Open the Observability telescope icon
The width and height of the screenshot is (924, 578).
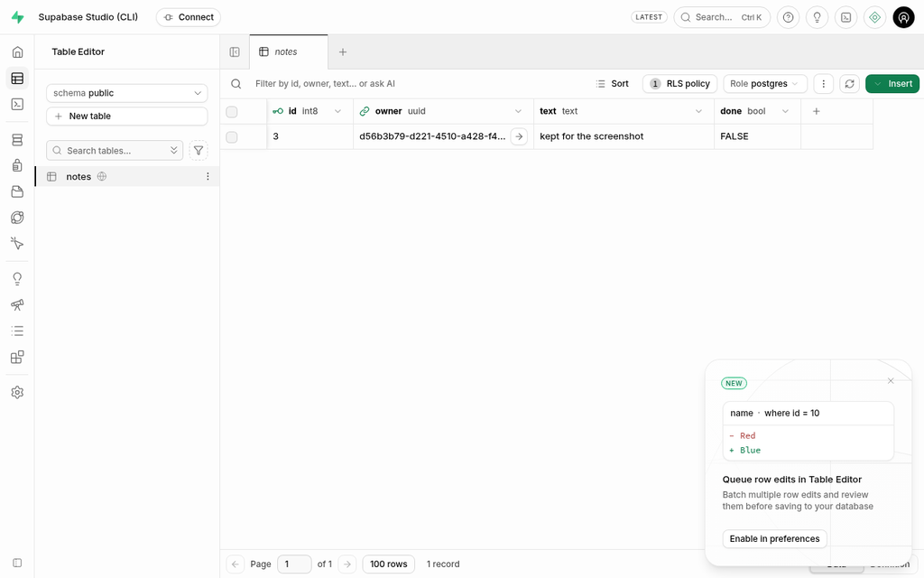[17, 305]
